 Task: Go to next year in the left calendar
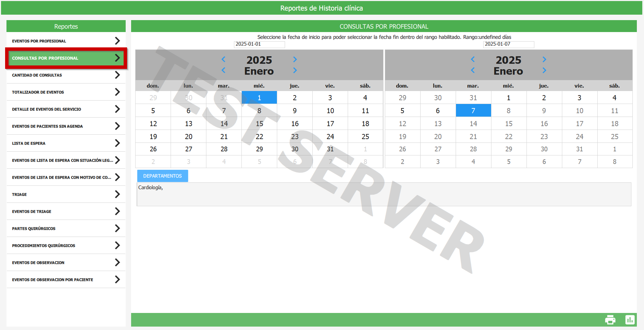(x=295, y=59)
